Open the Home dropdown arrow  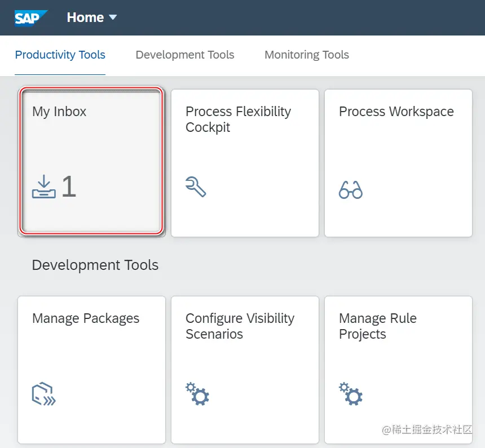[x=113, y=17]
